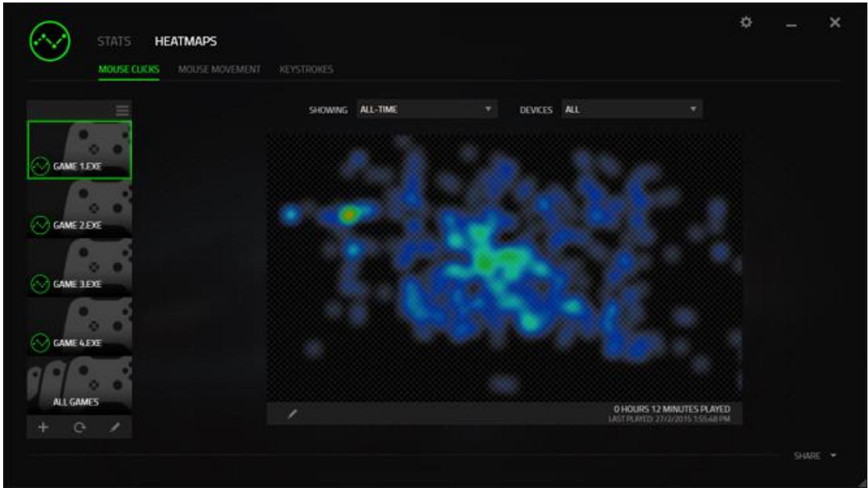This screenshot has width=868, height=488.
Task: Click the GAME 1.EXE stats icon
Action: pos(40,167)
